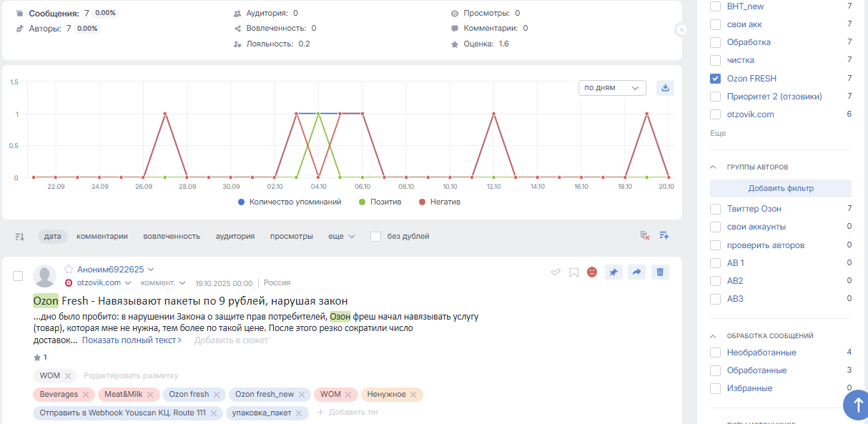Image resolution: width=868 pixels, height=424 pixels.
Task: Click the plus icon beside 'Добавить тег'
Action: pyautogui.click(x=320, y=413)
